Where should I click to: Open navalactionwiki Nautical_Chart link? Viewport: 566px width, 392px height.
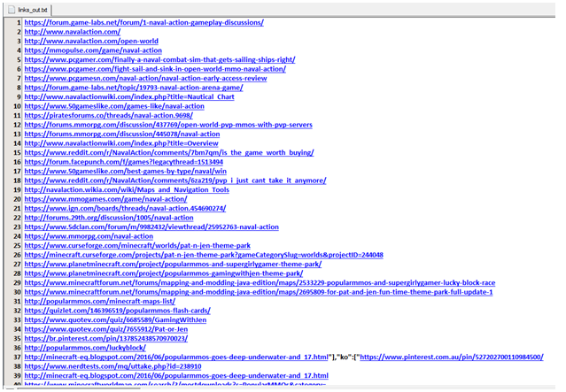(x=129, y=96)
